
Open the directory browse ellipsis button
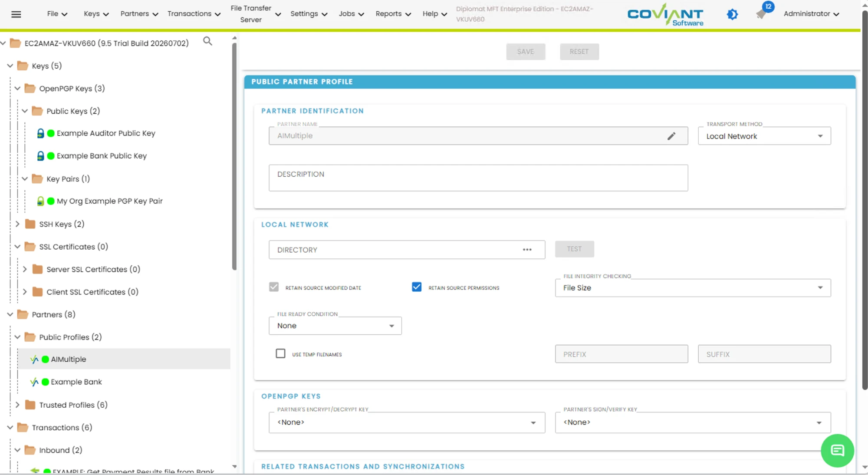527,250
